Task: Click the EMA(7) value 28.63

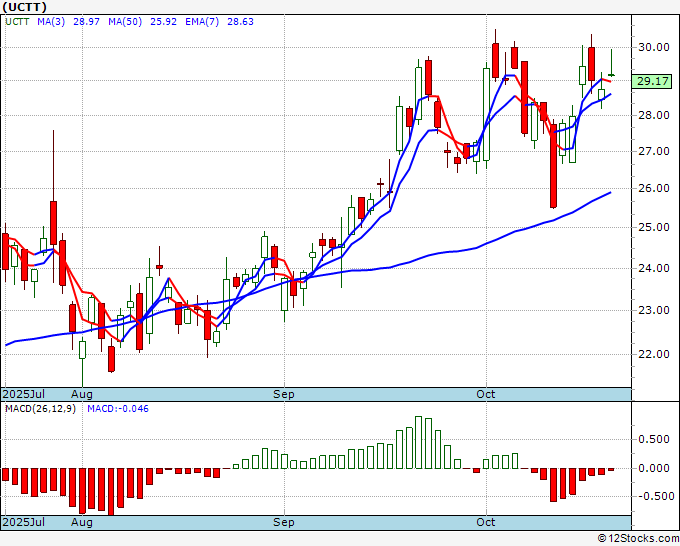Action: (240, 22)
